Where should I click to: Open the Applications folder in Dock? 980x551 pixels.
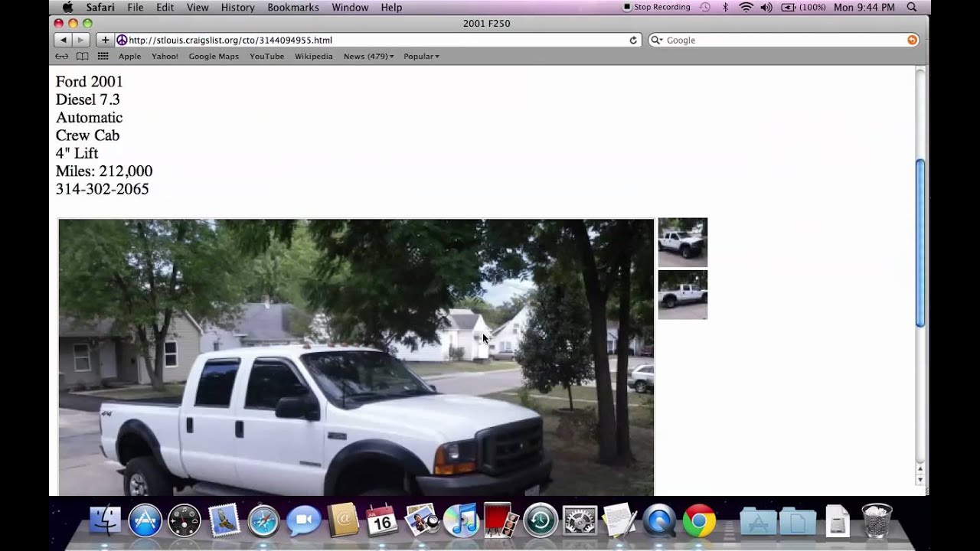pyautogui.click(x=758, y=521)
